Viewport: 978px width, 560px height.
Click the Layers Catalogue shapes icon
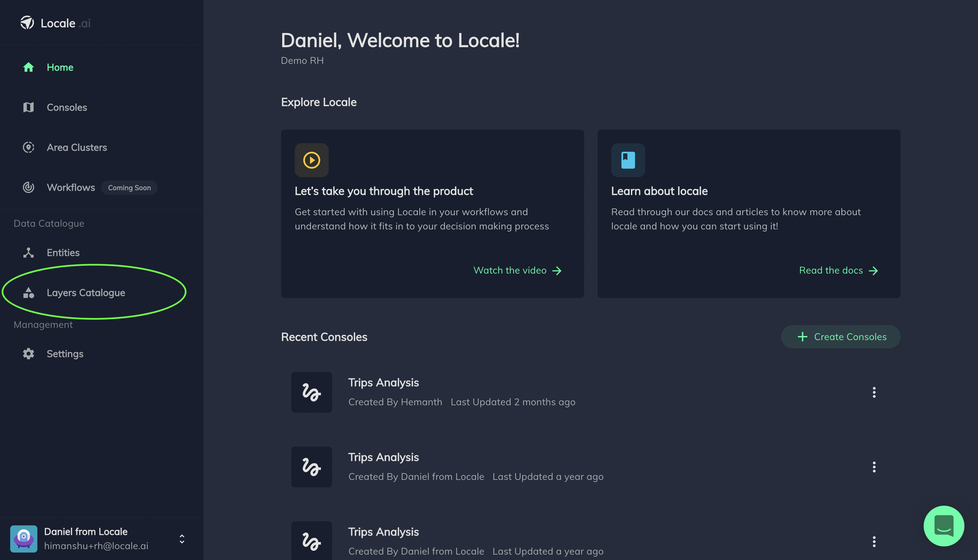click(29, 293)
